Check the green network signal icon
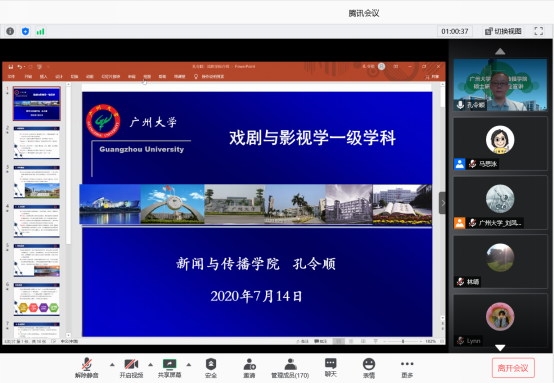Image resolution: width=554 pixels, height=383 pixels. coord(40,31)
